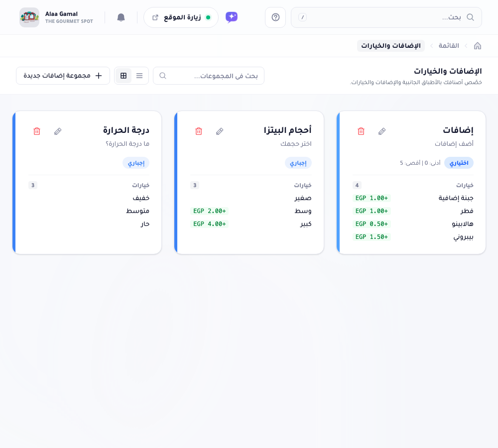
Task: Select the جبنة إضافية option
Action: (456, 198)
